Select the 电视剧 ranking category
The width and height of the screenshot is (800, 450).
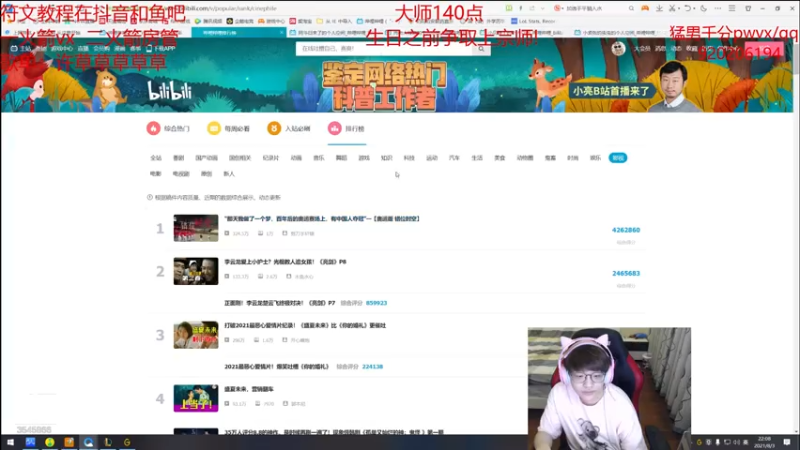pyautogui.click(x=181, y=174)
